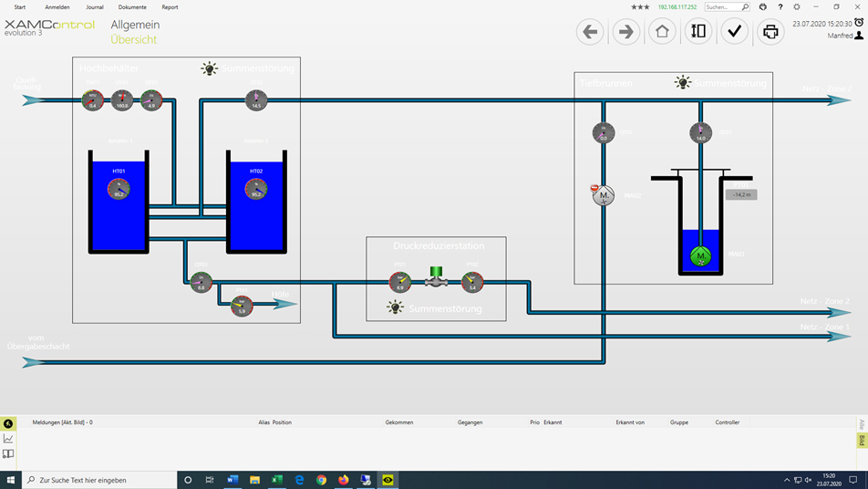Click the forward arrow navigation button

pyautogui.click(x=626, y=32)
